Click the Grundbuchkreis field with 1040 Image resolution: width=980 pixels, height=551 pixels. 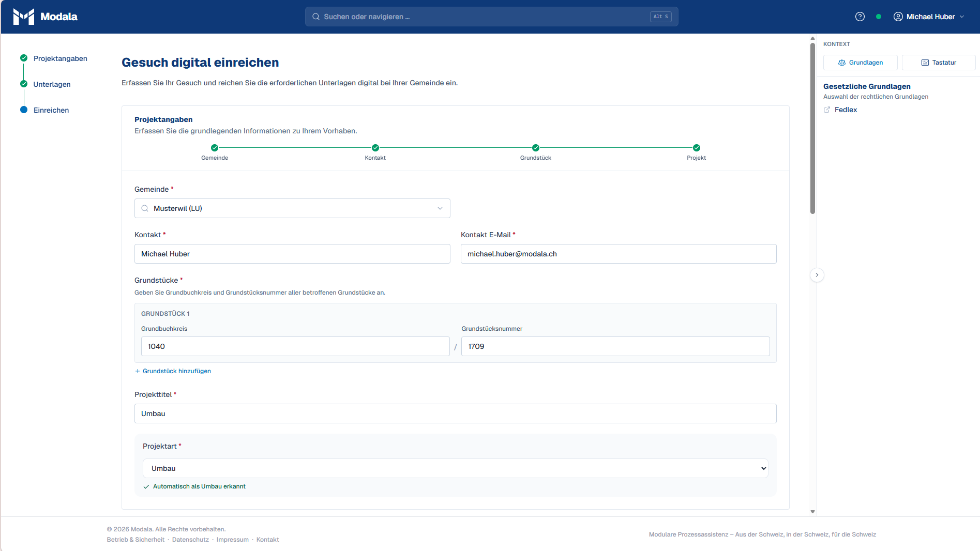(x=295, y=346)
